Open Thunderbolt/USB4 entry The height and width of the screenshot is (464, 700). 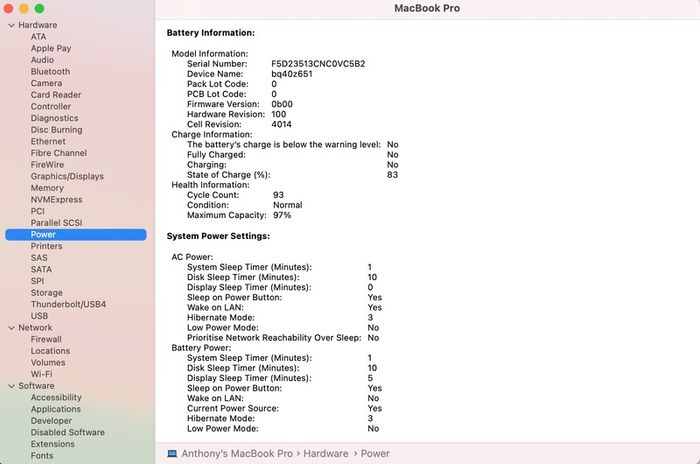tap(68, 304)
